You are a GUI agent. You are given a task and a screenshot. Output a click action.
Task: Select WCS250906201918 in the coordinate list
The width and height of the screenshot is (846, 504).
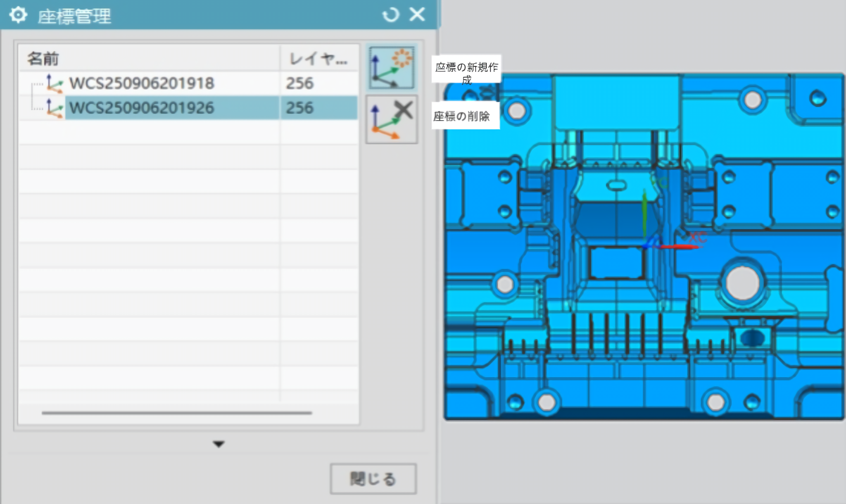[142, 83]
